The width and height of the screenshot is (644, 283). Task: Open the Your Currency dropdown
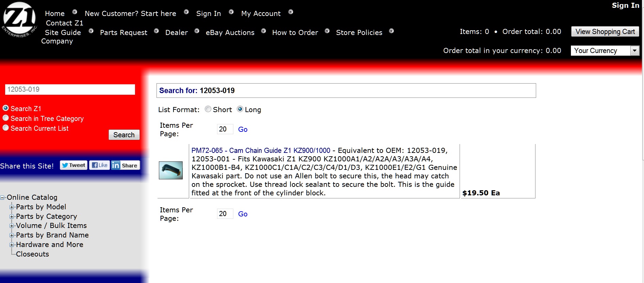(605, 51)
